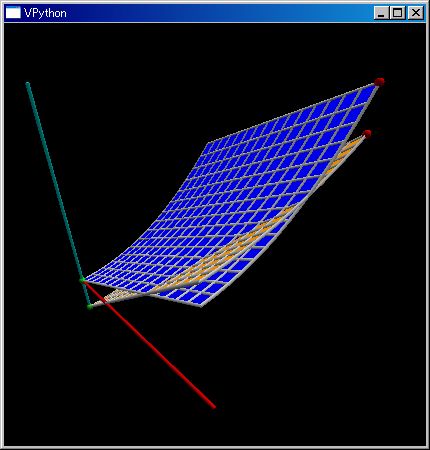430x450 pixels.
Task: Click the lower green sphere near origin
Action: [89, 306]
